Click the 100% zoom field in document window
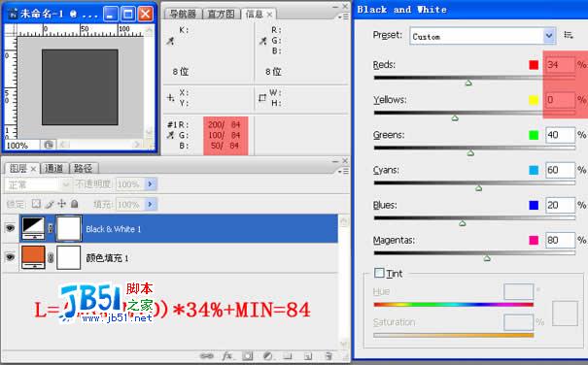The height and width of the screenshot is (365, 588). click(x=21, y=145)
